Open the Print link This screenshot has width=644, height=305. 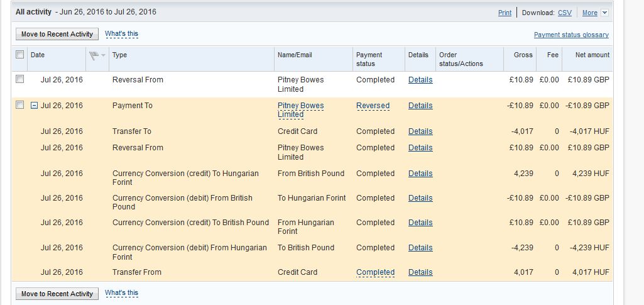[505, 13]
